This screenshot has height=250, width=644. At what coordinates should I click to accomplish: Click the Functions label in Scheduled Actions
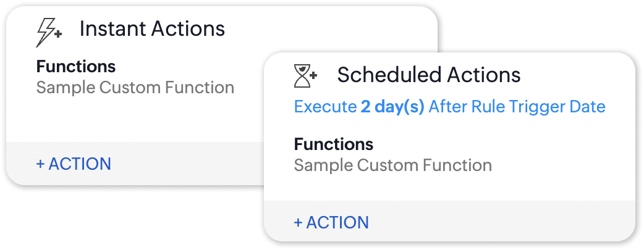(334, 144)
